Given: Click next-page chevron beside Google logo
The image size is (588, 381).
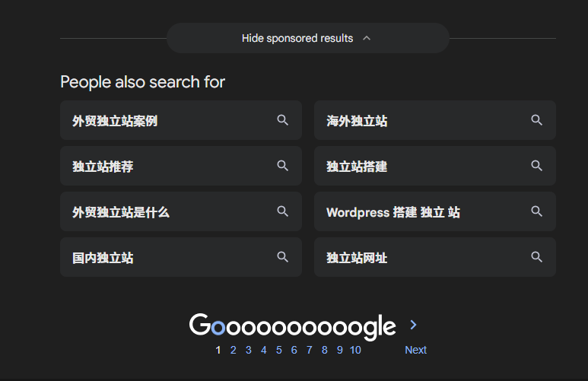Looking at the screenshot, I should [414, 325].
